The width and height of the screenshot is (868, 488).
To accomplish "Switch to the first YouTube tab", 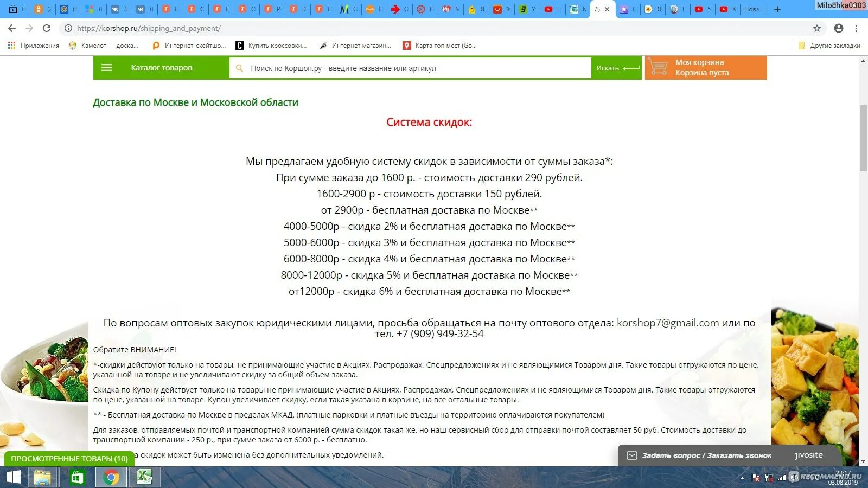I will (x=553, y=9).
